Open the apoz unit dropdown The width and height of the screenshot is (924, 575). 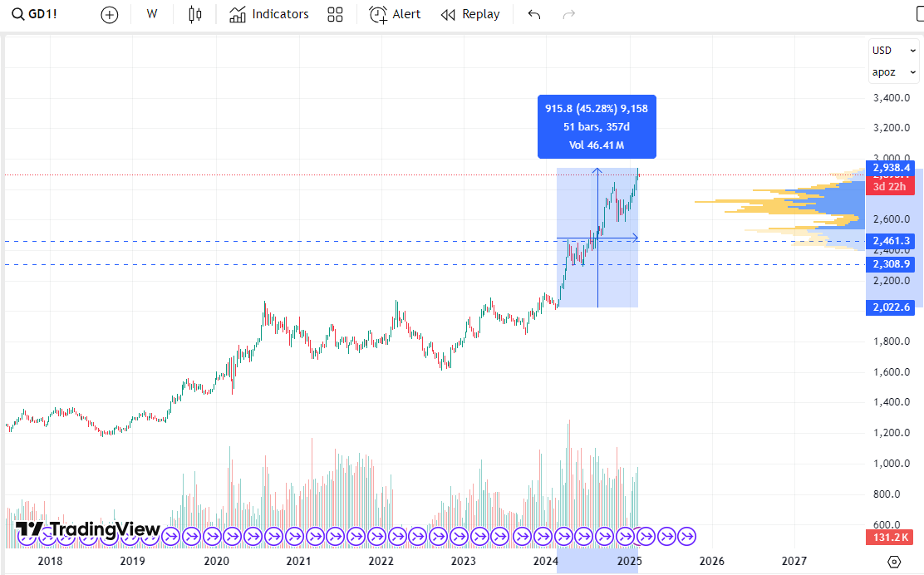click(892, 72)
